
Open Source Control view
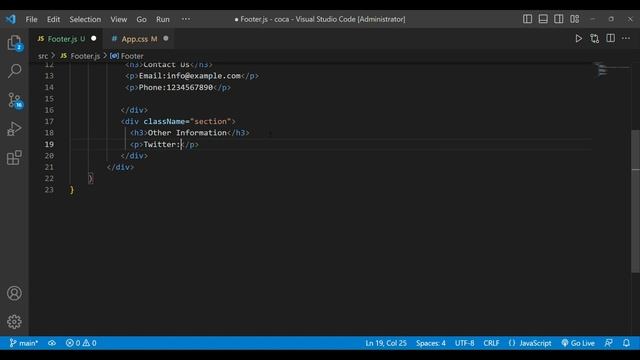click(x=15, y=100)
